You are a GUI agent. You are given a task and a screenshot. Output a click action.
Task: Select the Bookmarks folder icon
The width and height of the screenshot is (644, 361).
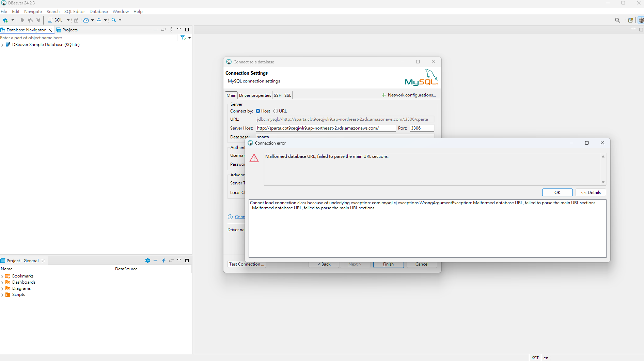[8, 276]
